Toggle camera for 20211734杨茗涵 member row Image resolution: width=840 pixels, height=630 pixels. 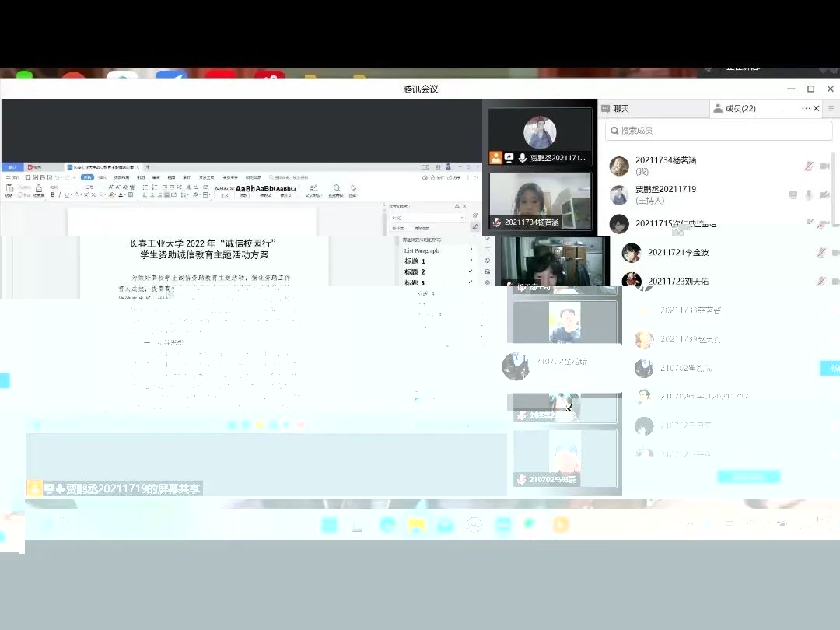[824, 166]
